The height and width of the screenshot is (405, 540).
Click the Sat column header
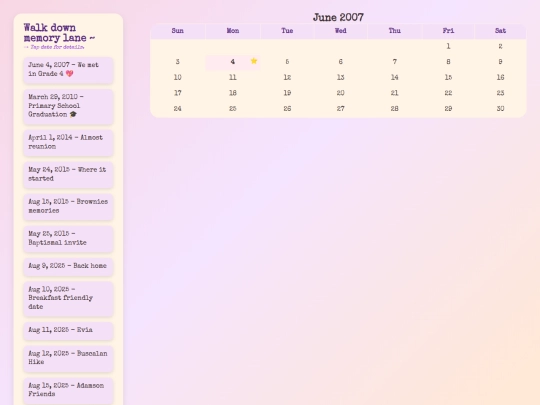coord(500,31)
